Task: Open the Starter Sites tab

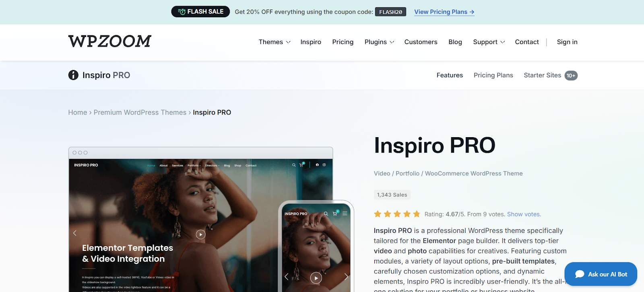Action: pos(542,75)
